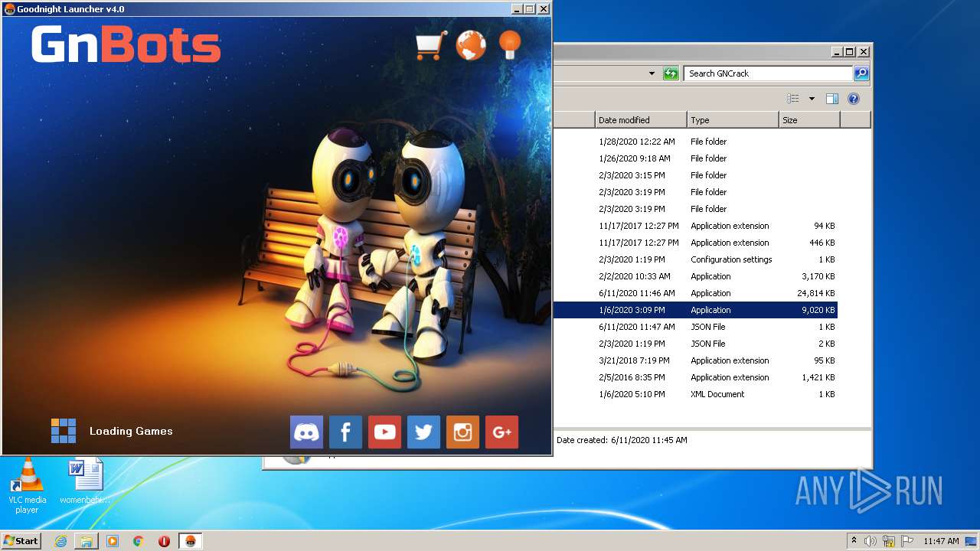Maximize the Goodnight Launcher window
The image size is (980, 551).
(x=529, y=9)
